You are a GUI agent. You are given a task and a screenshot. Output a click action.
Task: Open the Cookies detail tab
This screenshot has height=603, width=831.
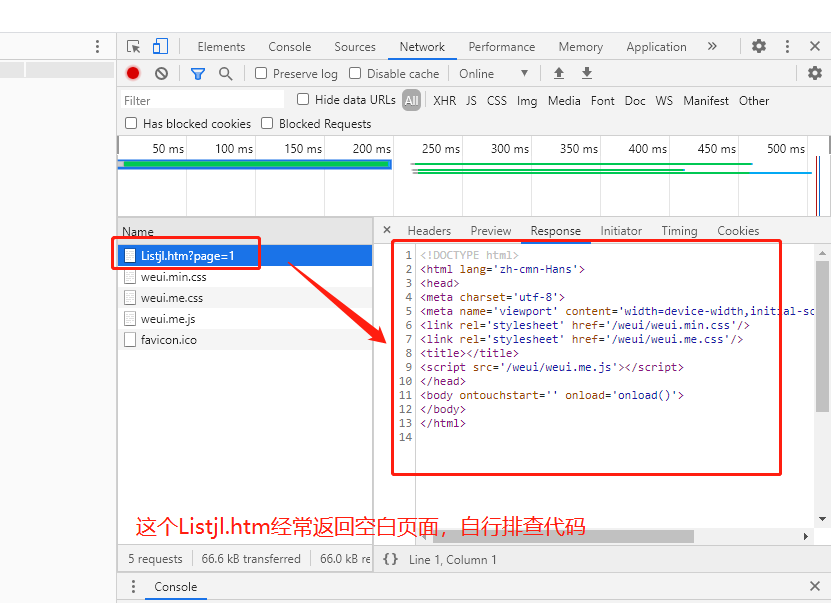[x=738, y=231]
